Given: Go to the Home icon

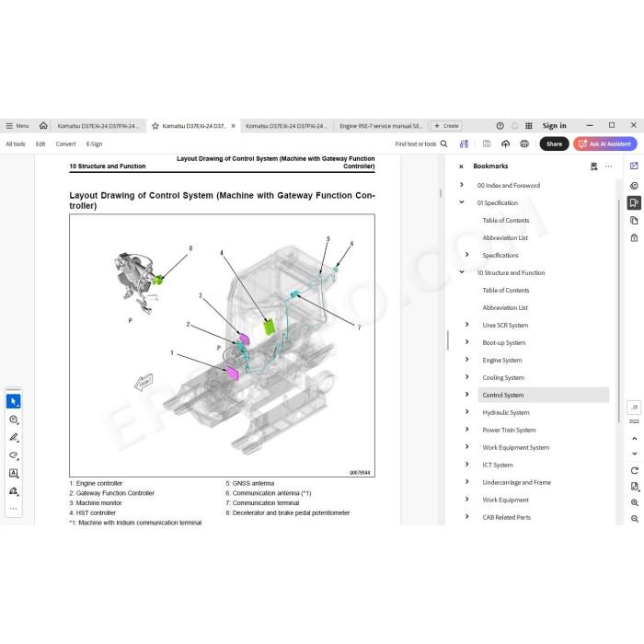Looking at the screenshot, I should 43,126.
